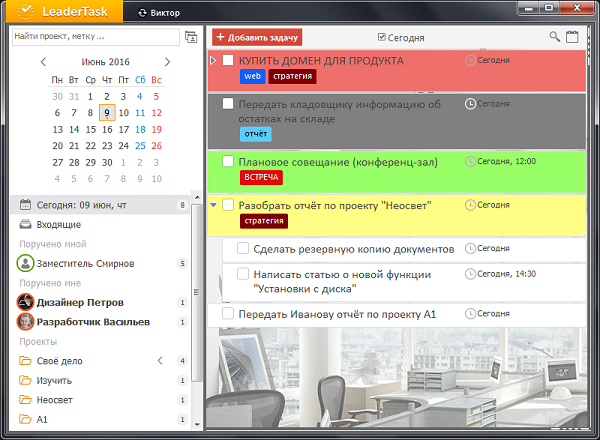Open the panel view icon beside the search field
This screenshot has width=600, height=440.
click(191, 37)
